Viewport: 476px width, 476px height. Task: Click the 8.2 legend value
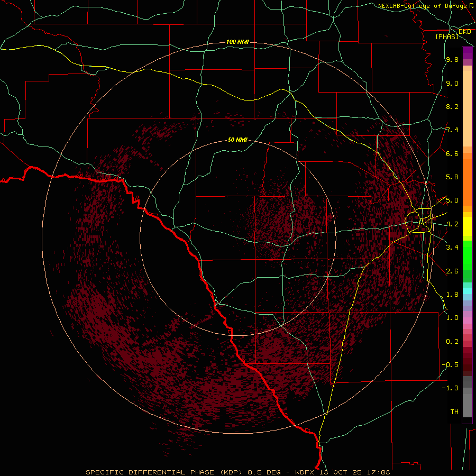(452, 106)
